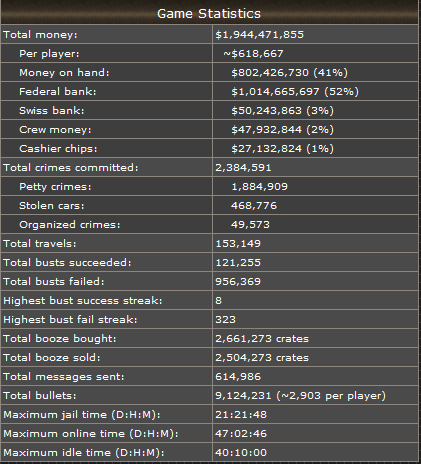Image resolution: width=421 pixels, height=464 pixels.
Task: Select the Total busts failed label
Action: tap(54, 282)
